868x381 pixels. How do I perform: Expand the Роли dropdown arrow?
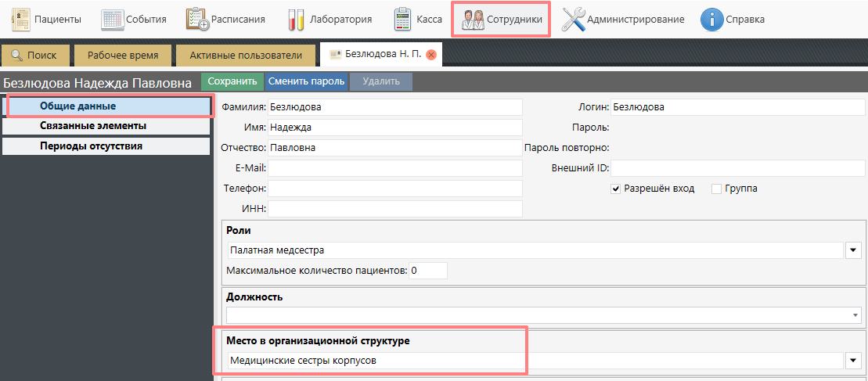point(853,250)
